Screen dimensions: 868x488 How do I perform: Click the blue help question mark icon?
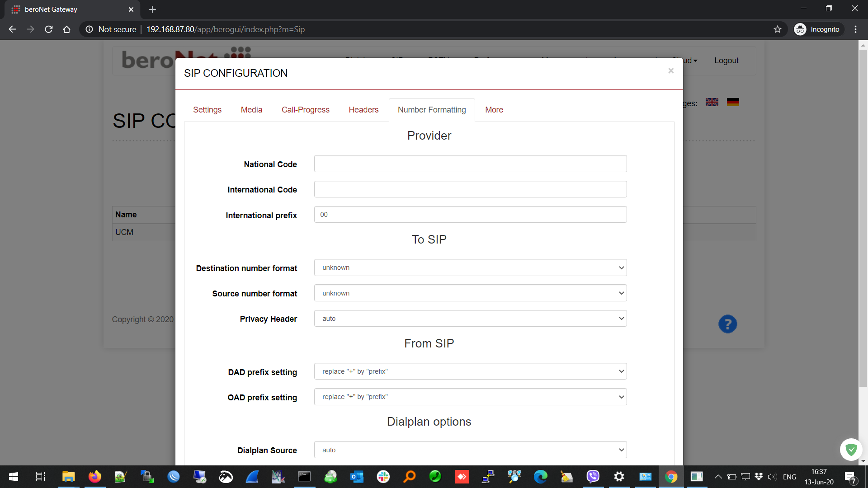point(727,324)
